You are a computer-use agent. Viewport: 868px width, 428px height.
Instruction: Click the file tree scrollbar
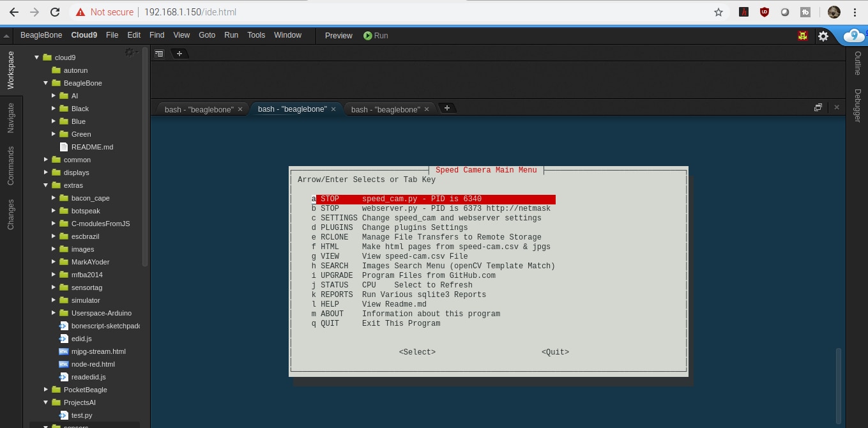(x=145, y=157)
